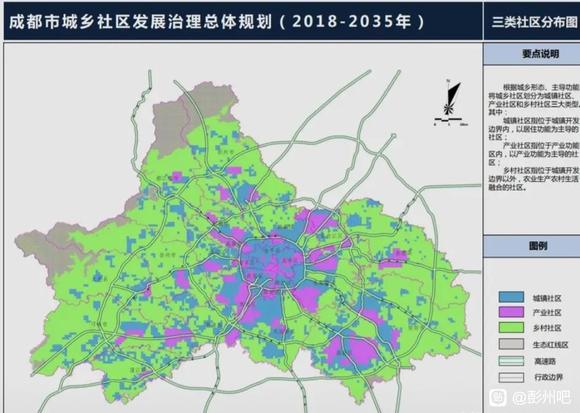Click the 生态红线区 legend label
This screenshot has height=413, width=580.
[x=550, y=345]
